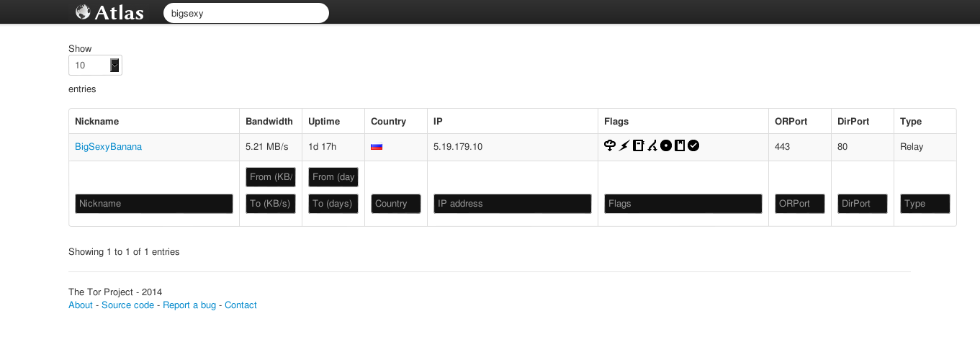Sort table by Uptime column header
The width and height of the screenshot is (980, 342).
pyautogui.click(x=324, y=121)
